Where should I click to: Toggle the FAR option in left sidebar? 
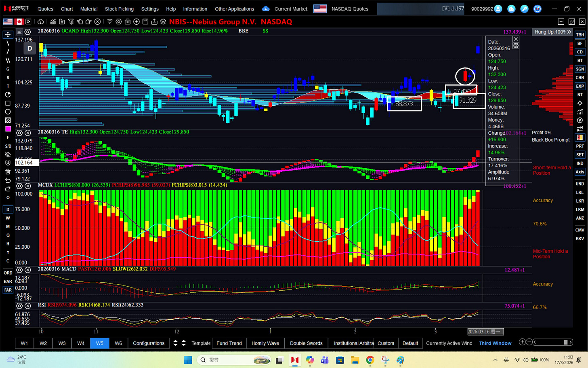point(8,290)
